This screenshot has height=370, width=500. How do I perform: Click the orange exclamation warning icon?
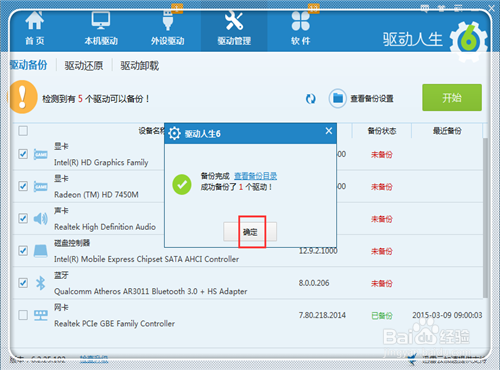pos(22,97)
